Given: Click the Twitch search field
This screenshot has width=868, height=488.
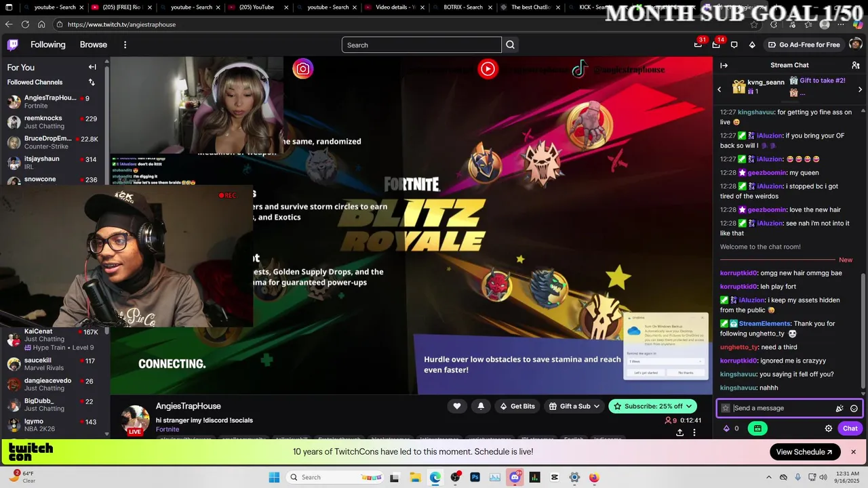Looking at the screenshot, I should pos(421,45).
